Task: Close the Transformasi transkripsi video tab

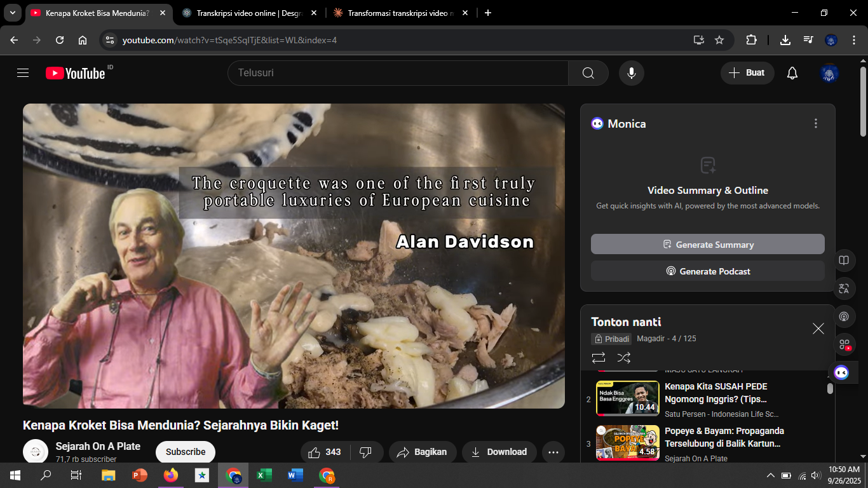Action: (465, 13)
